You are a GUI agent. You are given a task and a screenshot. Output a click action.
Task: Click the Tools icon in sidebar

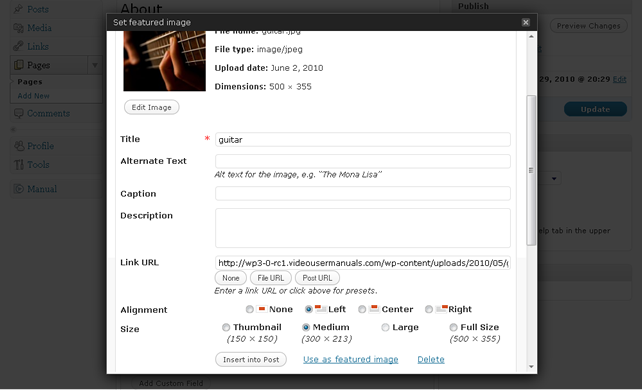(18, 165)
